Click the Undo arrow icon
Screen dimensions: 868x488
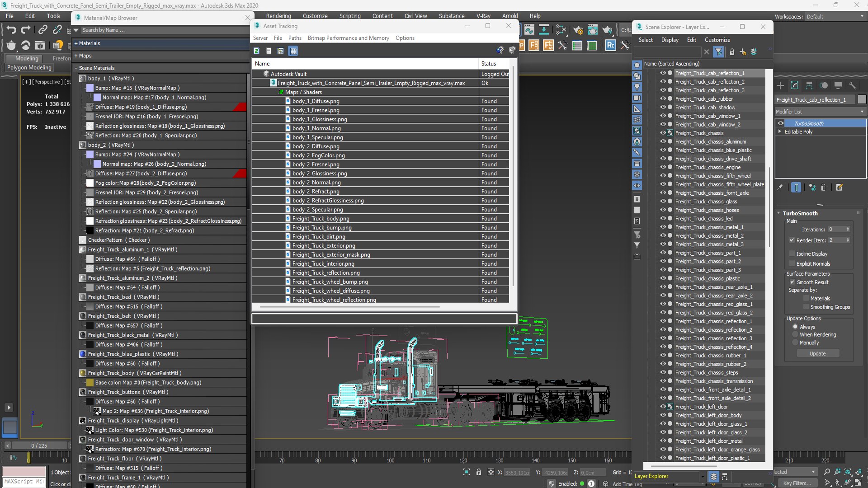tap(11, 30)
